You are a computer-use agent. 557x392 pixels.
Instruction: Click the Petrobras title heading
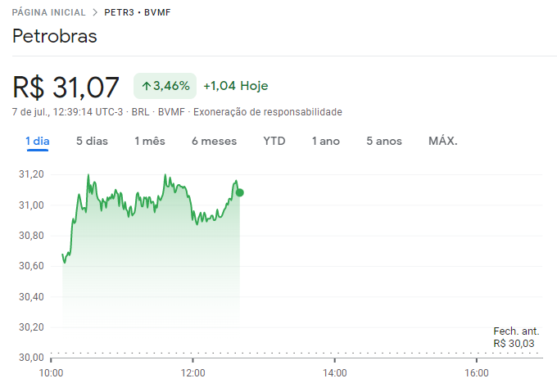[54, 37]
